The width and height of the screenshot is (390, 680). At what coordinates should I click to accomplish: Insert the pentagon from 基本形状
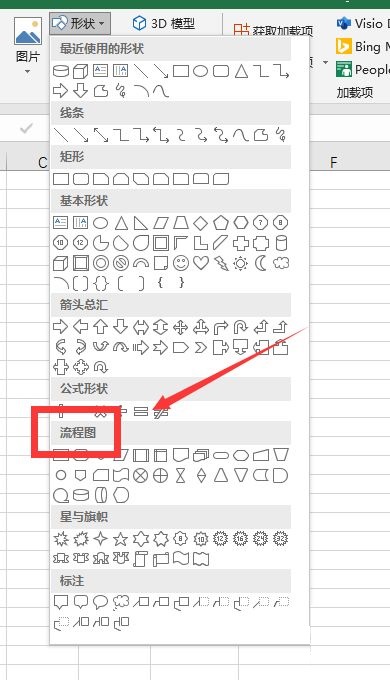tap(220, 223)
